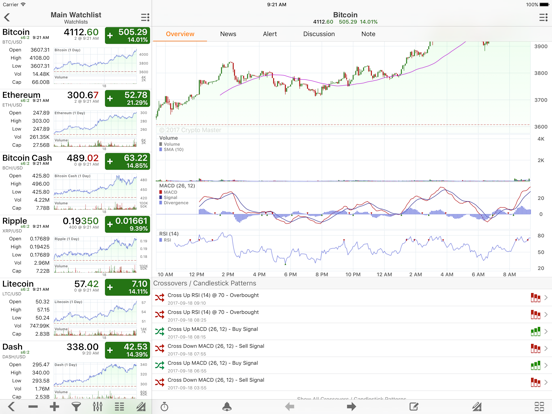Open the Bitcoin 1 Day mini chart
Image resolution: width=552 pixels, height=414 pixels.
[101, 66]
